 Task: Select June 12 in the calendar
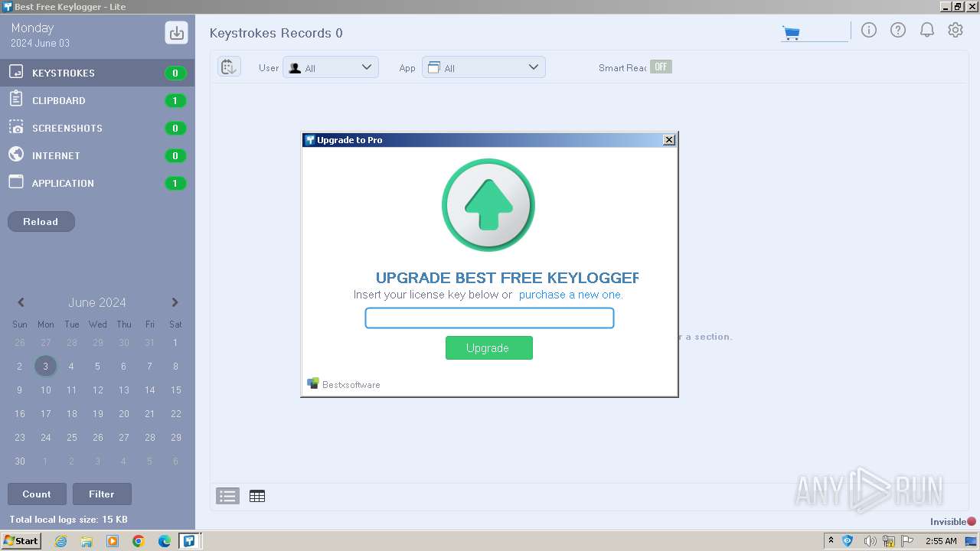tap(97, 390)
